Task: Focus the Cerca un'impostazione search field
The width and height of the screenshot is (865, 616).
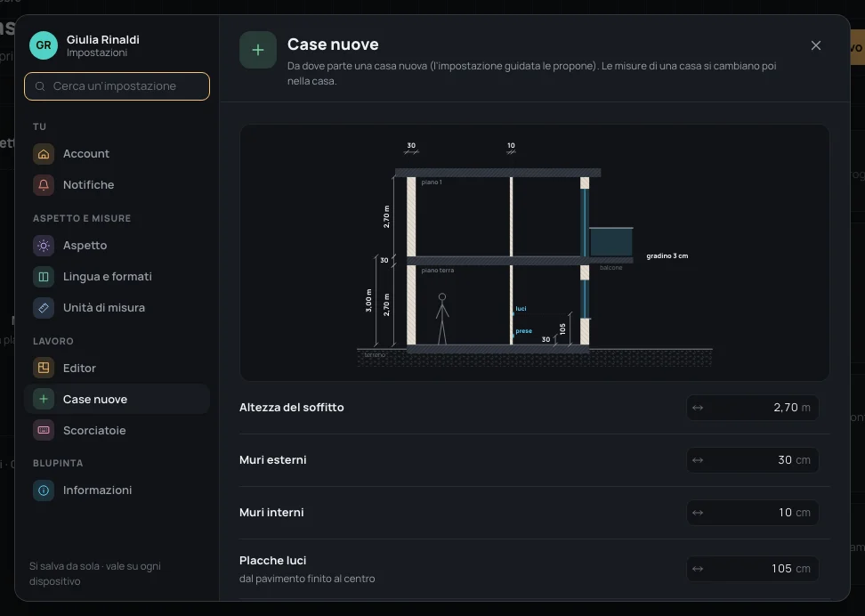Action: click(117, 86)
